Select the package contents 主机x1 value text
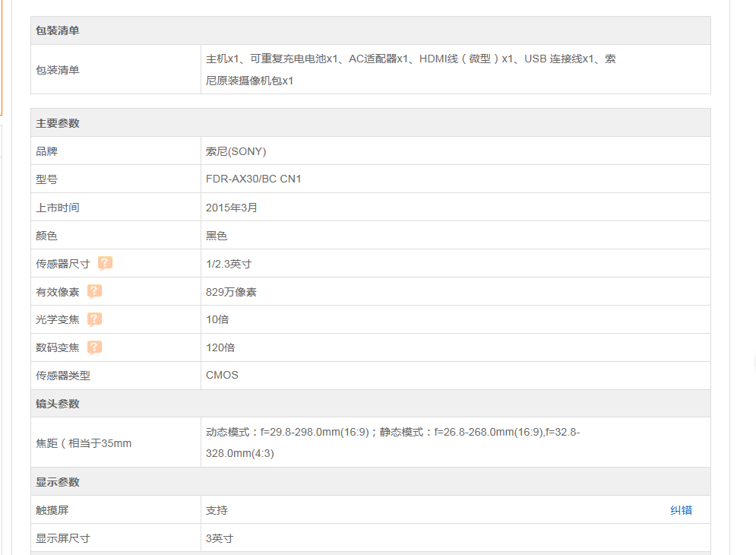756x555 pixels. click(411, 69)
